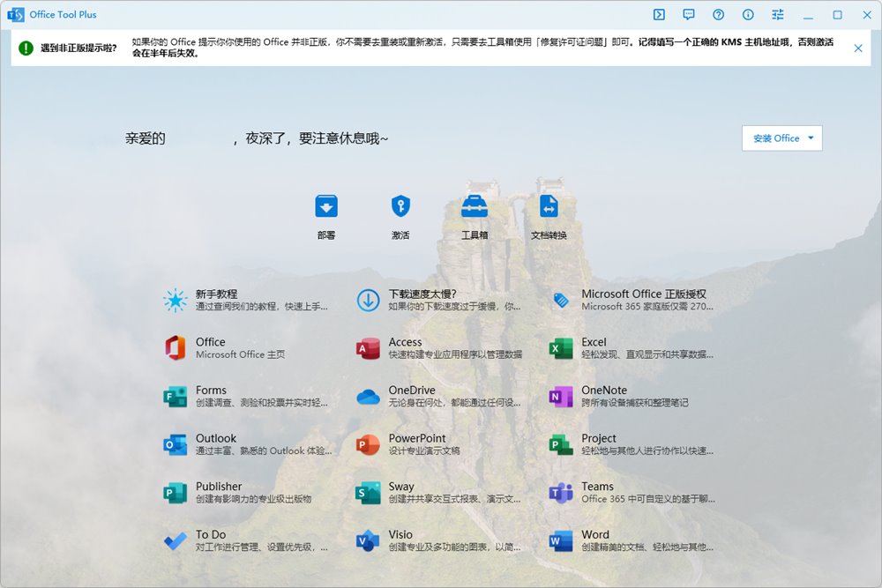
Task: Open the 新手教程 tutorial link
Action: pos(216,294)
